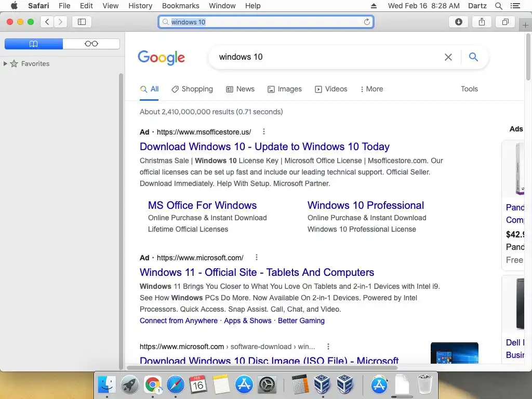532x399 pixels.
Task: Go forward using Safari's forward arrow
Action: (x=60, y=22)
